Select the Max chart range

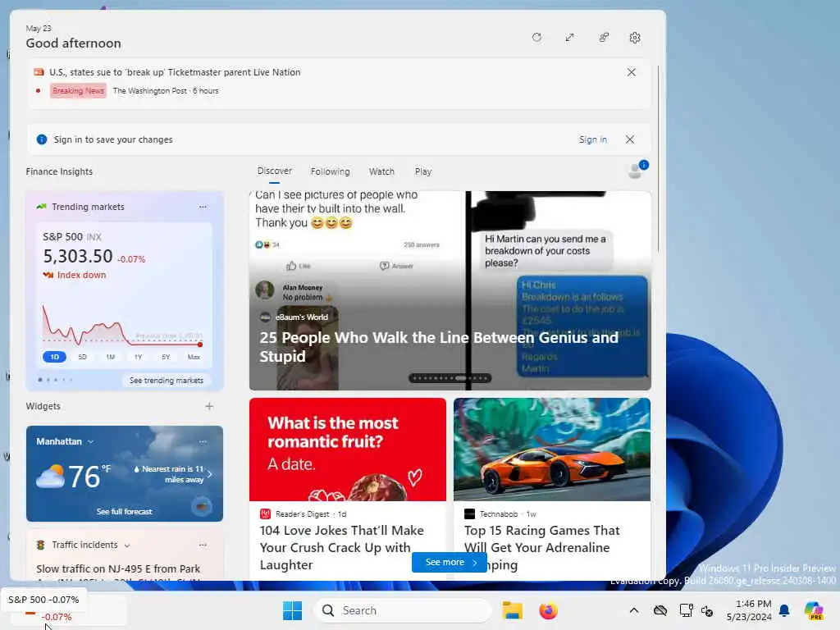coord(194,357)
